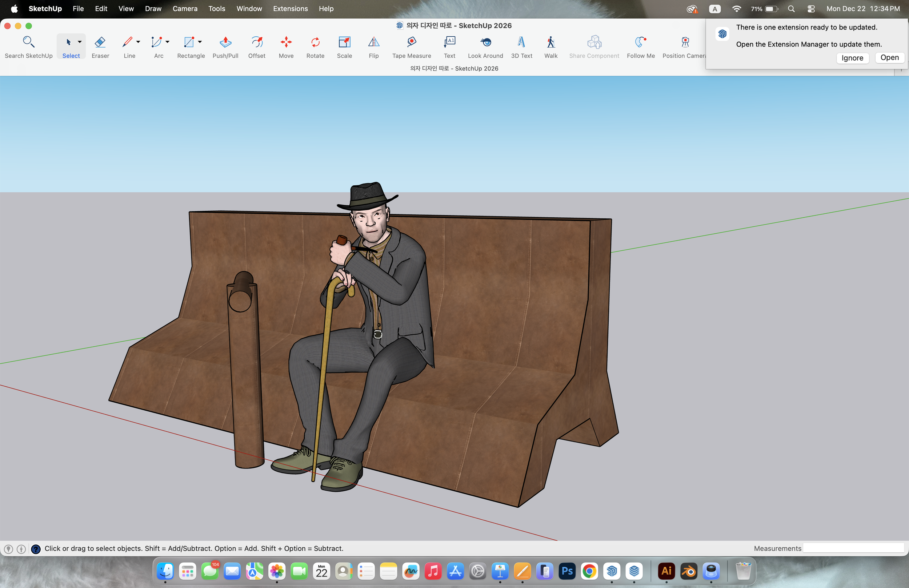
Task: Activate the Push/Pull tool
Action: click(225, 46)
